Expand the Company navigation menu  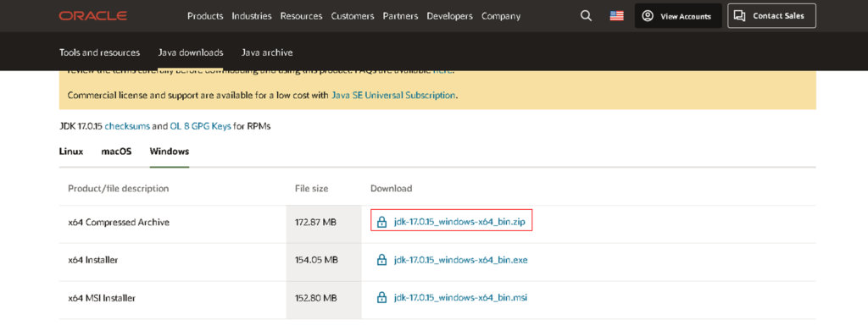[501, 16]
